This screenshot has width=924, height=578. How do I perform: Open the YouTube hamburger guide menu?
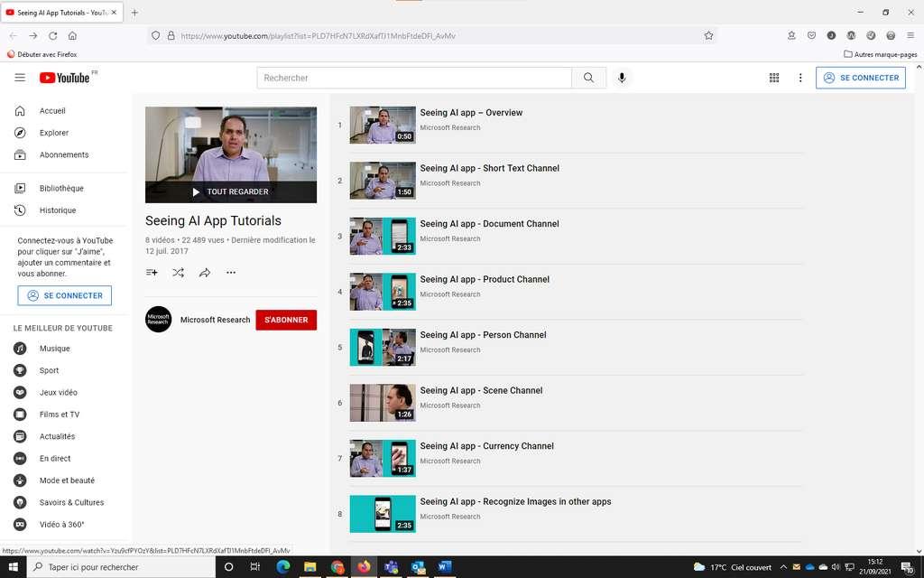point(20,78)
